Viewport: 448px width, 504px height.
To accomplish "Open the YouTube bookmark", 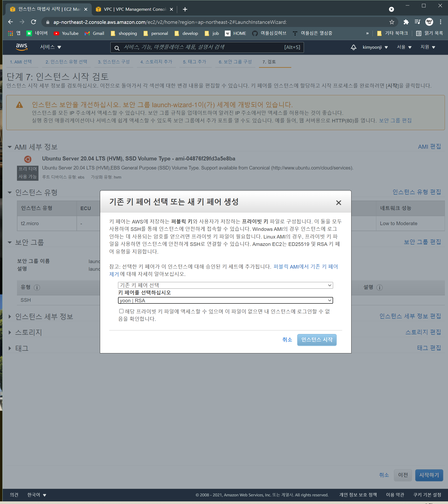I will pos(66,33).
